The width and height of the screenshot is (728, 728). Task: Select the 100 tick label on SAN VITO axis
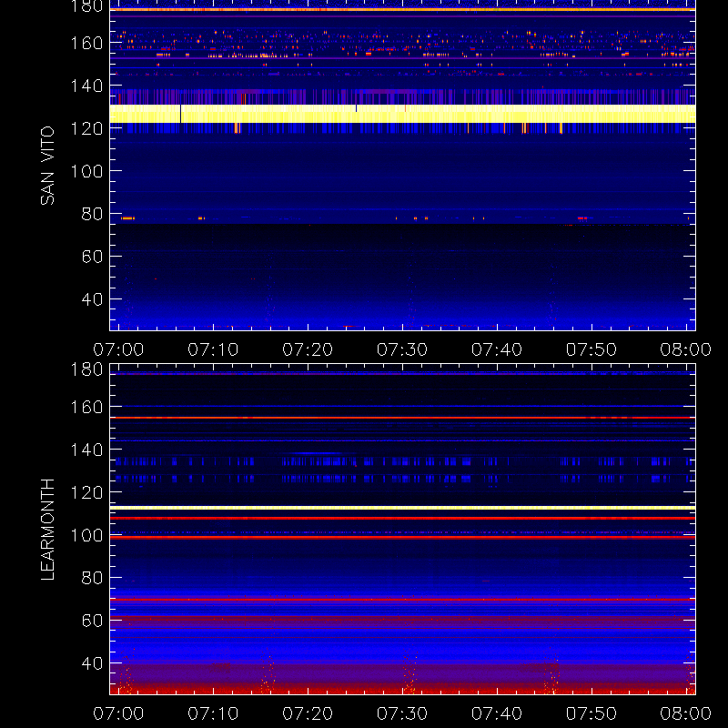click(x=86, y=171)
